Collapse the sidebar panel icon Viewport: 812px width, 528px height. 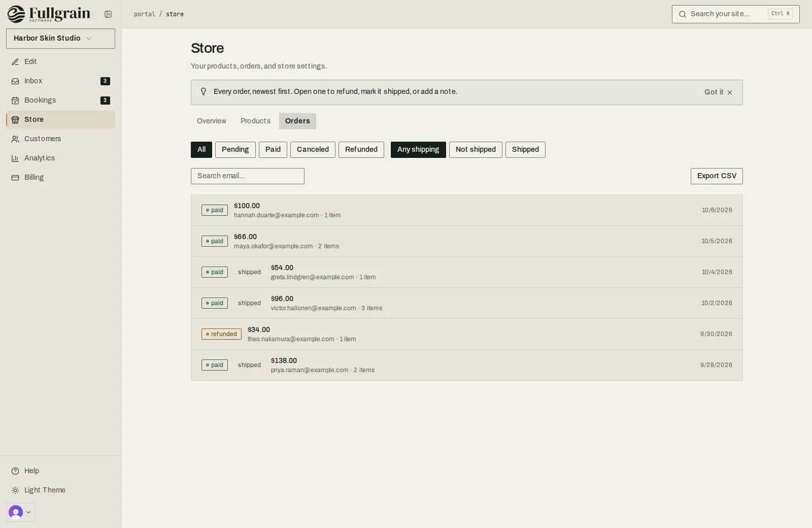point(108,14)
